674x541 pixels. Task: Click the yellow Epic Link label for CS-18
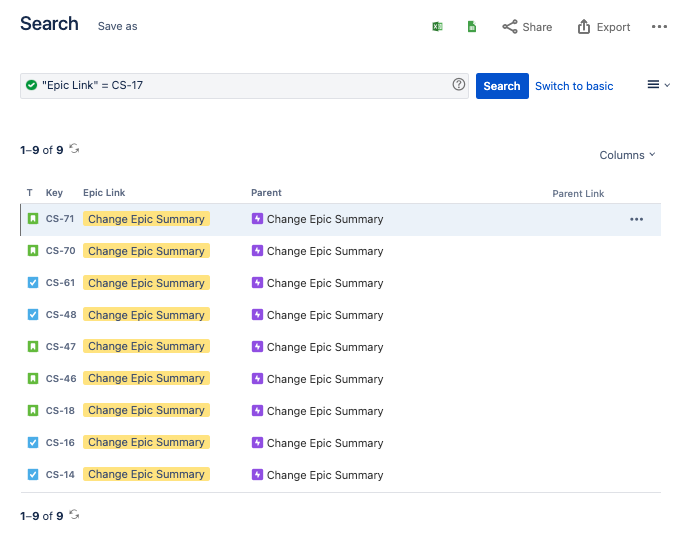146,410
